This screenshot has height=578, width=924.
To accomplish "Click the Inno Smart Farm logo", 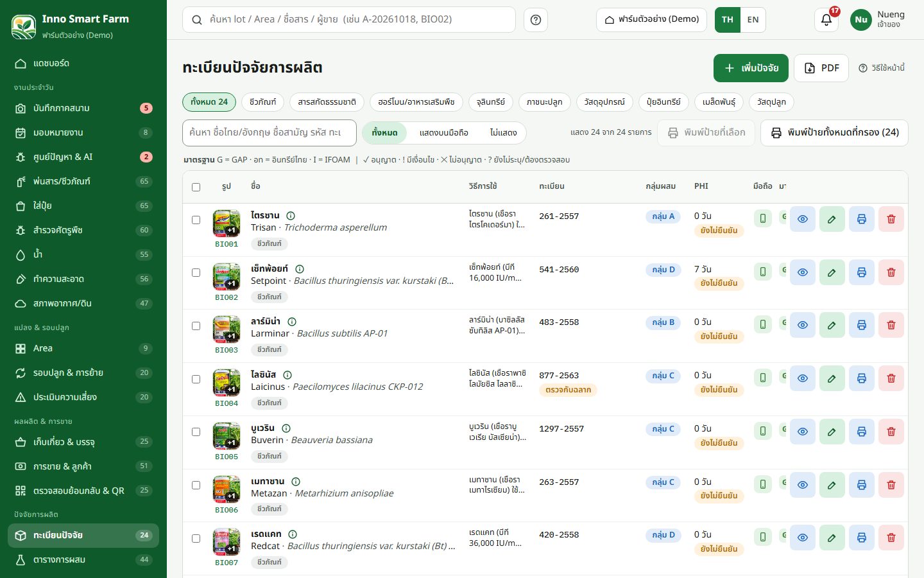I will pyautogui.click(x=24, y=26).
